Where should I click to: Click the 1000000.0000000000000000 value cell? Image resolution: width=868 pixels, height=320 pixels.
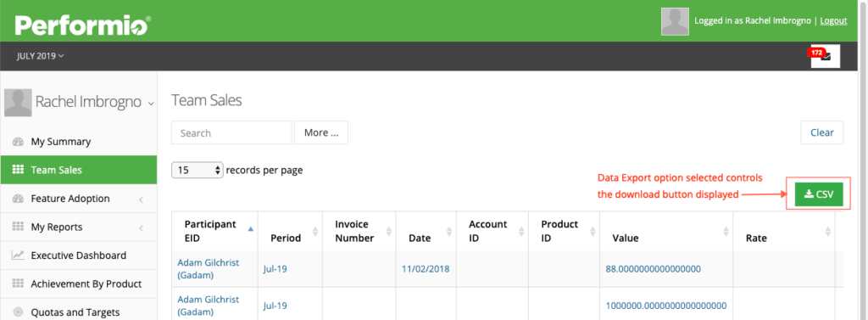666,306
